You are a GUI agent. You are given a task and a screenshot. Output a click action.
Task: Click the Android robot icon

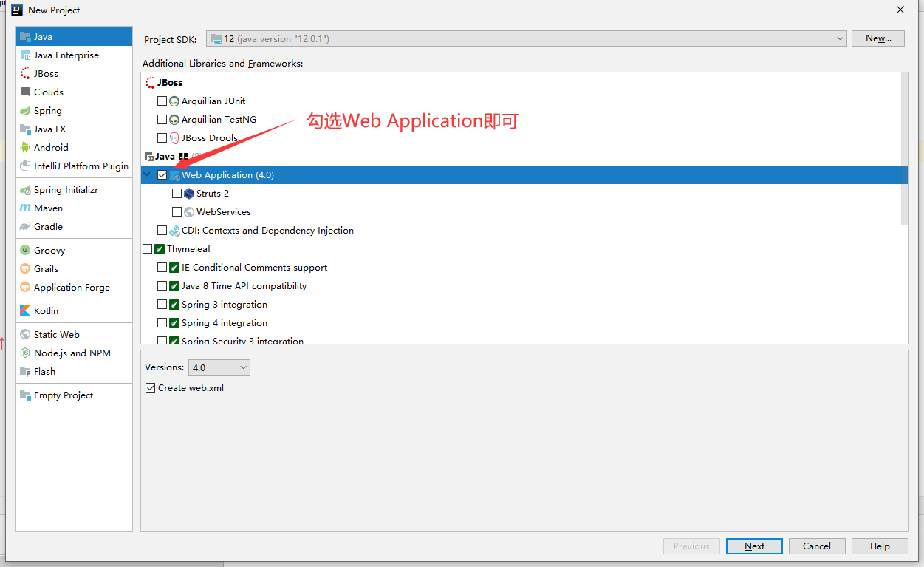25,147
